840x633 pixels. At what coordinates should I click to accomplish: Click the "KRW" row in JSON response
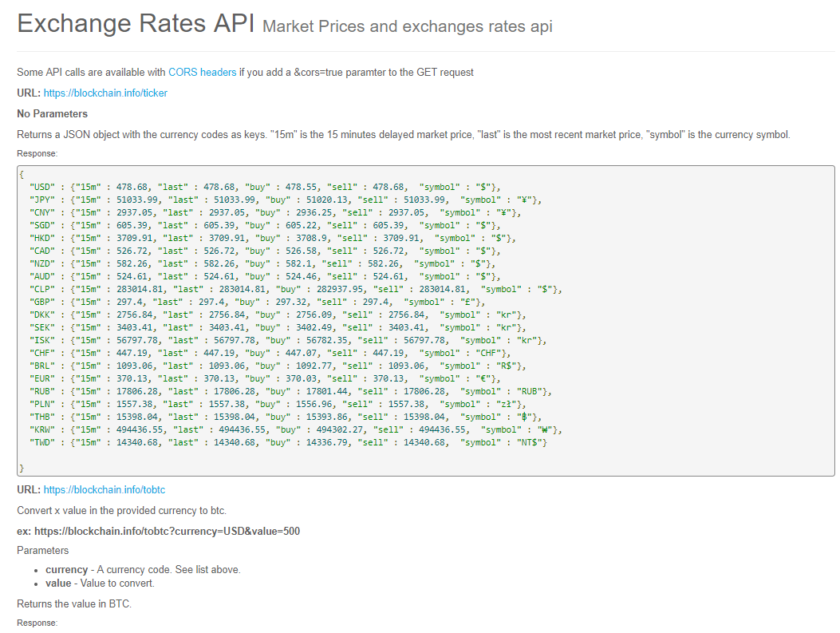click(295, 430)
